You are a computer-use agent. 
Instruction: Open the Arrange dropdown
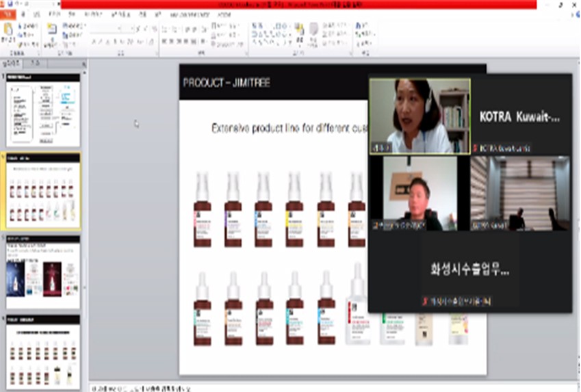coord(299,34)
